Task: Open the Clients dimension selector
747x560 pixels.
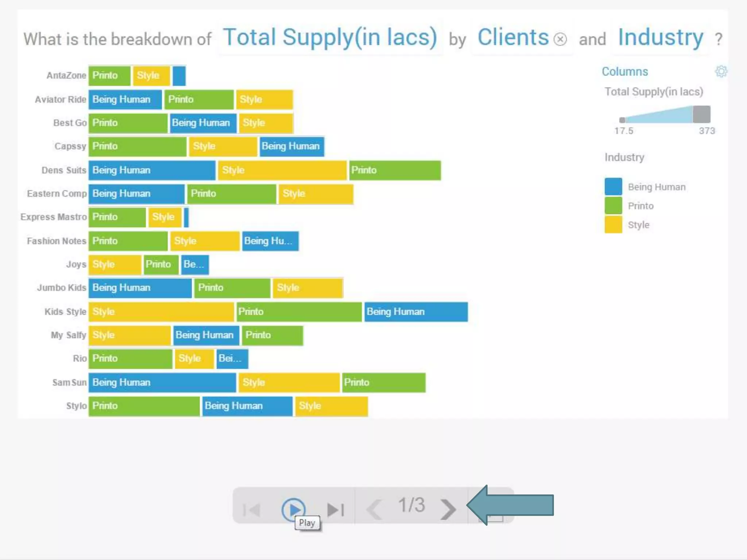Action: [x=513, y=38]
